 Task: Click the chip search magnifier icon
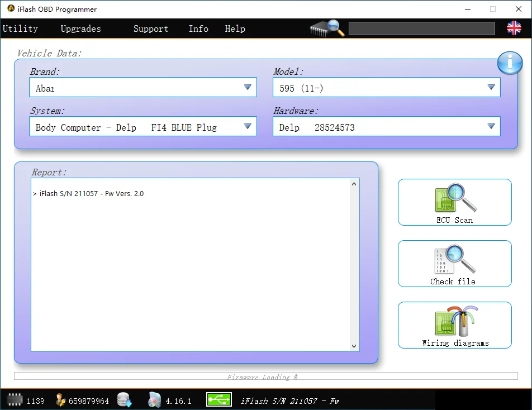click(327, 28)
